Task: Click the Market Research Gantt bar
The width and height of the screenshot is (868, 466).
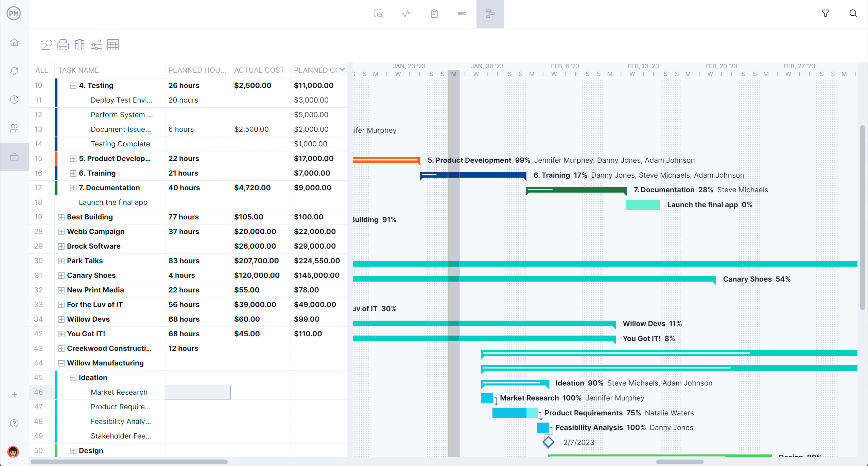Action: (x=487, y=398)
